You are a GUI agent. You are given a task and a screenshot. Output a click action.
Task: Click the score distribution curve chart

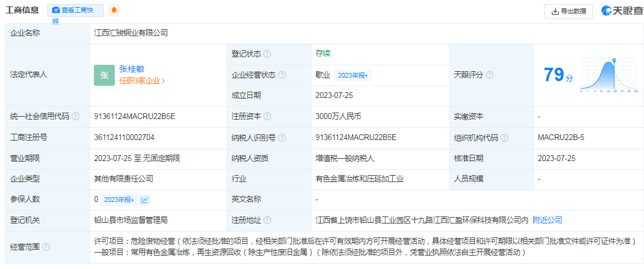coord(608,75)
